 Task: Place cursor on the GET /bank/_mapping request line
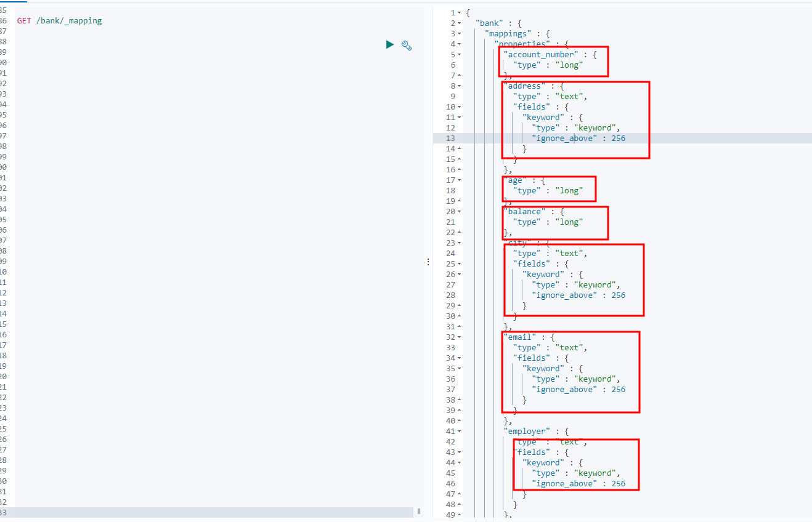click(x=60, y=21)
